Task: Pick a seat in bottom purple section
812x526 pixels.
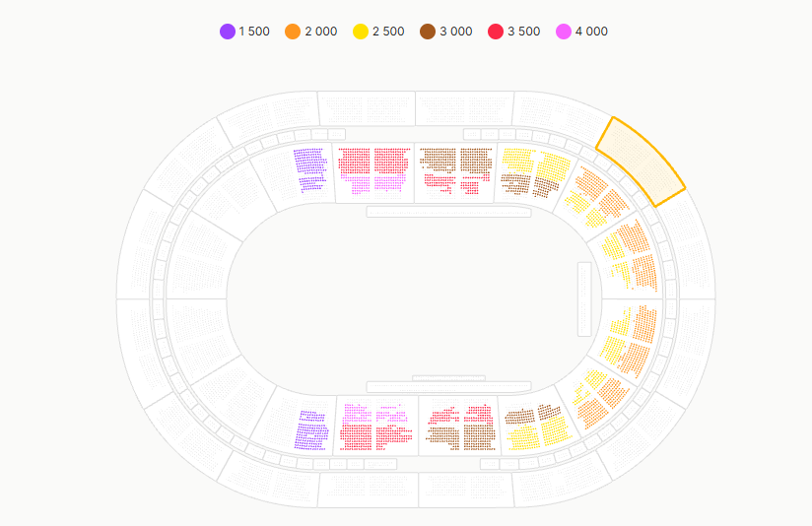Action: tap(311, 430)
